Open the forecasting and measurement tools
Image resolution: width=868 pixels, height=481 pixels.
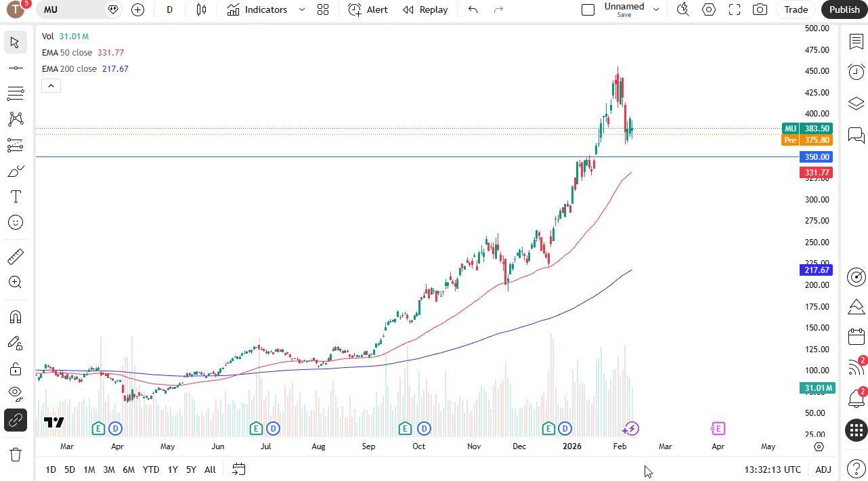click(x=15, y=145)
